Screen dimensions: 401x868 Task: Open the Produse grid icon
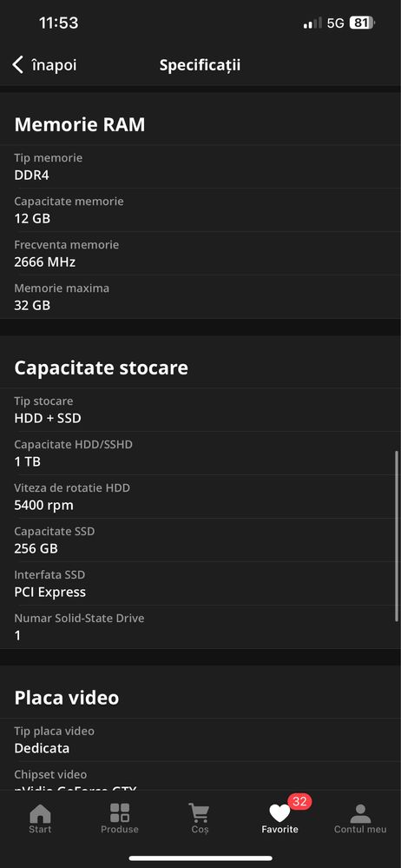(120, 813)
